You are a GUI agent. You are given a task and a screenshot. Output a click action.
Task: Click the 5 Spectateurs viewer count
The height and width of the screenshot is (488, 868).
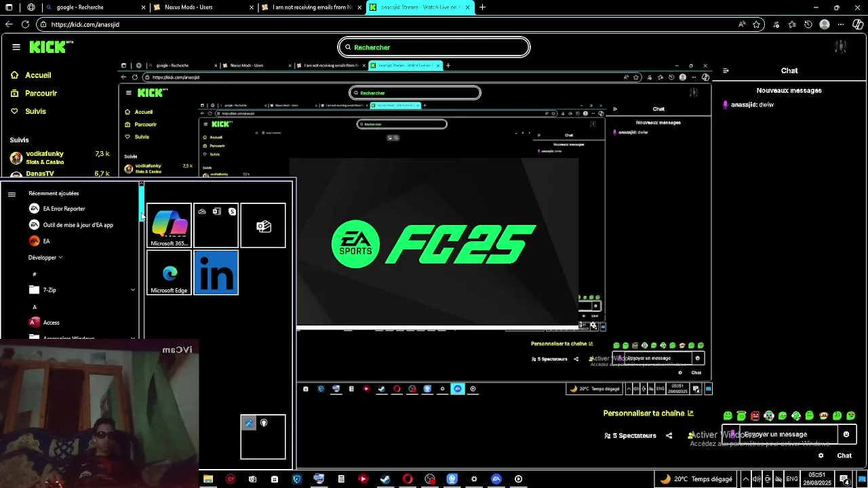[631, 436]
